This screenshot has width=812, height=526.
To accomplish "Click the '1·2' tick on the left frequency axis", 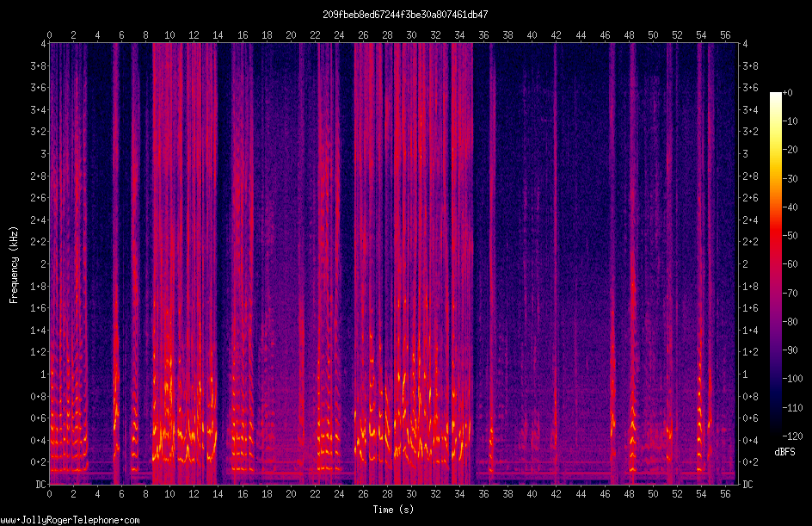I will [x=39, y=352].
